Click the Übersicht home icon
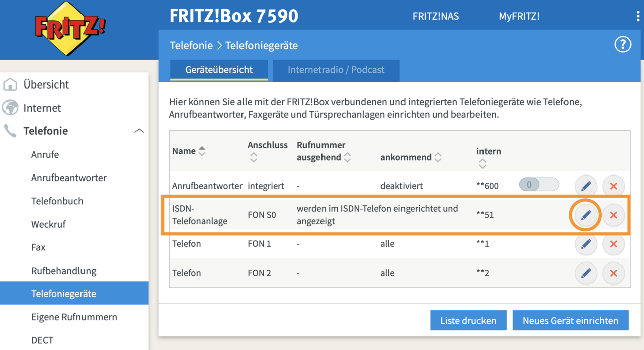Image resolution: width=644 pixels, height=350 pixels. tap(10, 84)
